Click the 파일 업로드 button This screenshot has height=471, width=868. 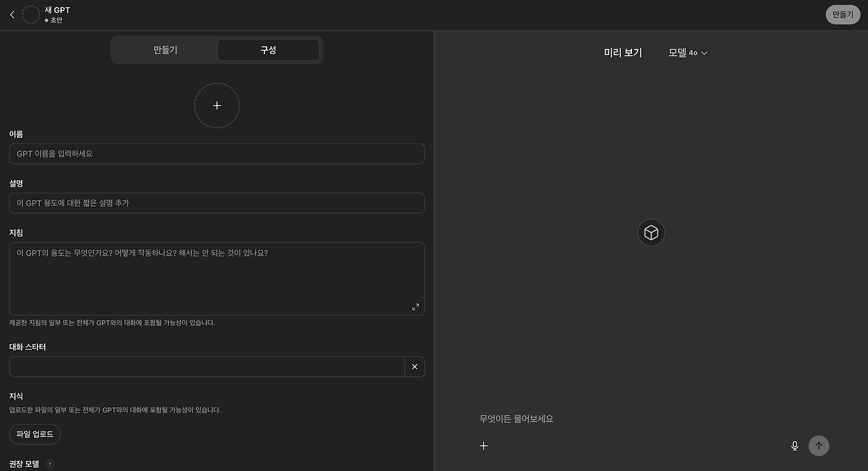pos(35,434)
